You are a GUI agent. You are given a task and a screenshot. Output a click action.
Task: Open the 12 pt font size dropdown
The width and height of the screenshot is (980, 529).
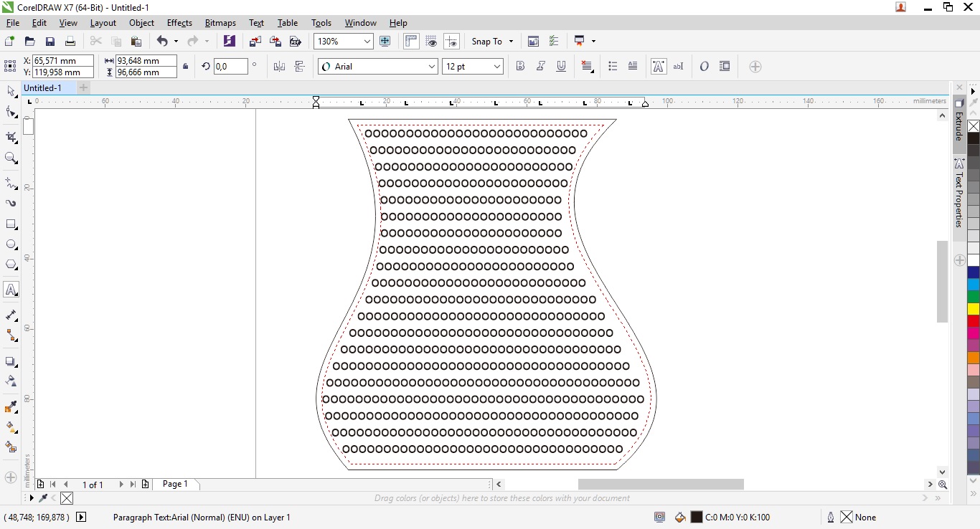[x=497, y=67]
